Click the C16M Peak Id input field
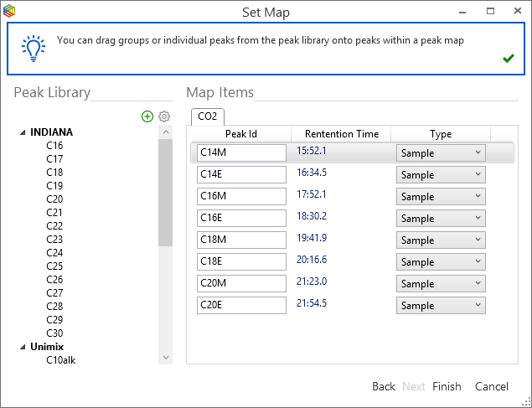532x408 pixels. (241, 196)
